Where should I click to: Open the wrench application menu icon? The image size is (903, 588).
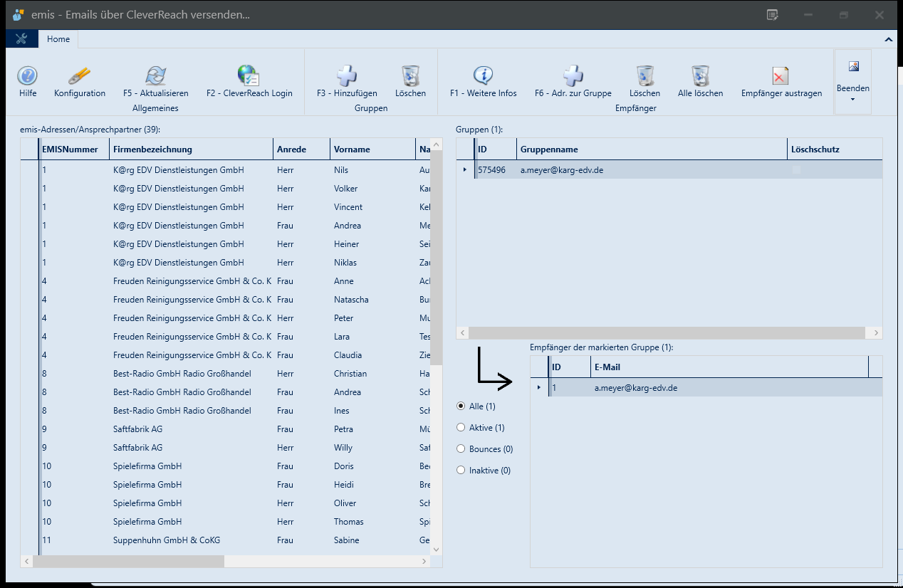pos(21,39)
